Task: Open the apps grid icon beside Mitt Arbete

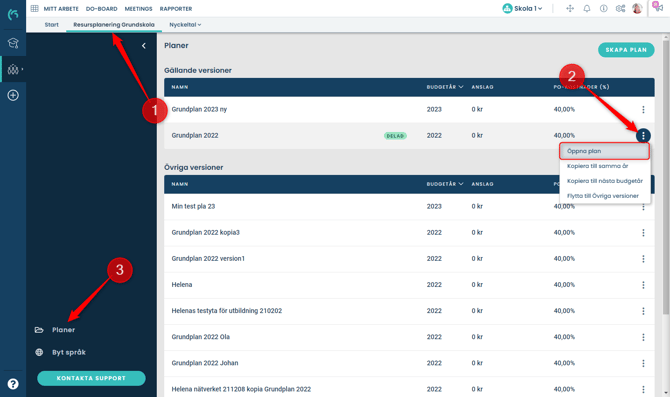Action: click(35, 9)
